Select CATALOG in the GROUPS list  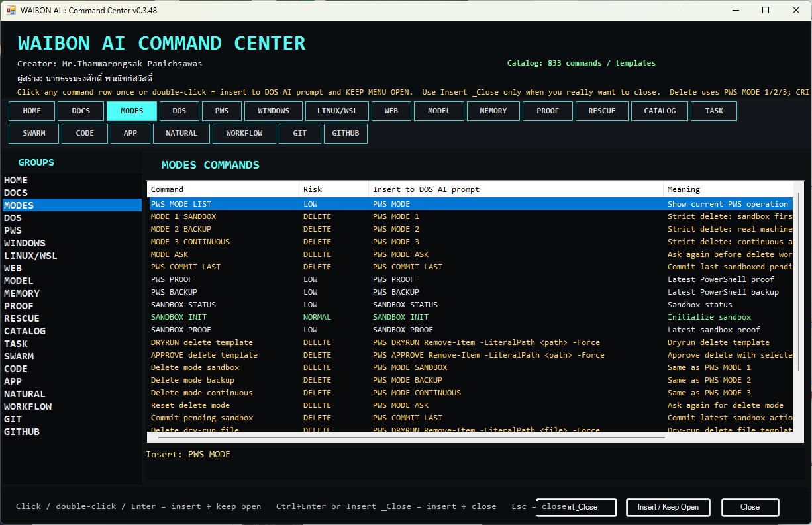click(x=72, y=331)
